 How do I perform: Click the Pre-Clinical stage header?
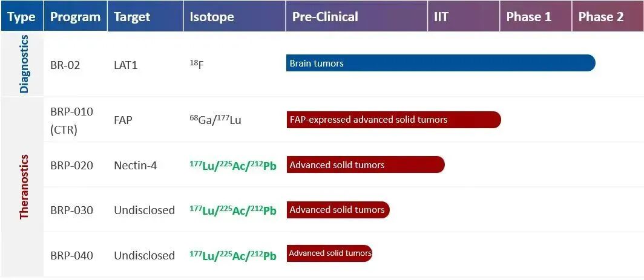pos(325,16)
